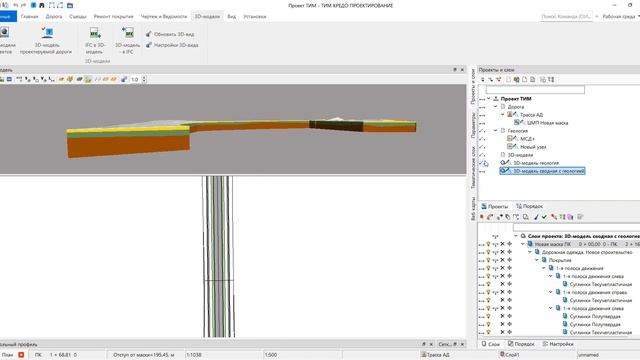The image size is (640, 360).
Task: Collapse the Трасса АД node
Action: click(503, 115)
